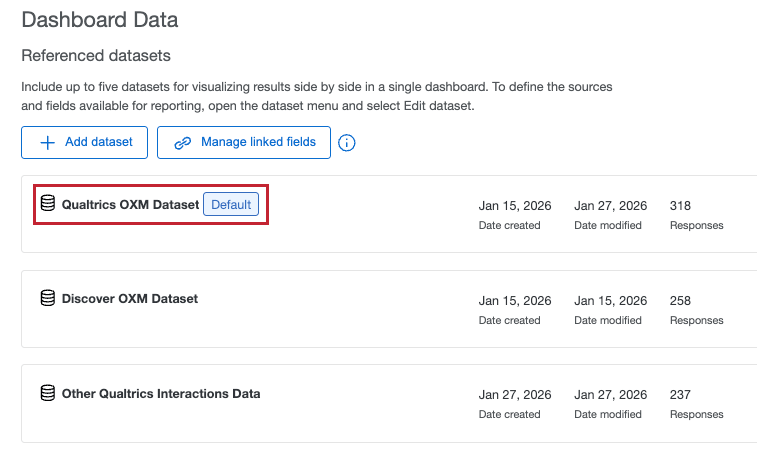Click the info circle icon

click(347, 143)
